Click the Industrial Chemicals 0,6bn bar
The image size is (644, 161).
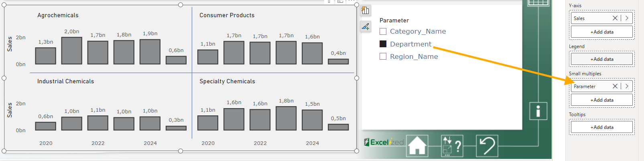[x=46, y=126]
